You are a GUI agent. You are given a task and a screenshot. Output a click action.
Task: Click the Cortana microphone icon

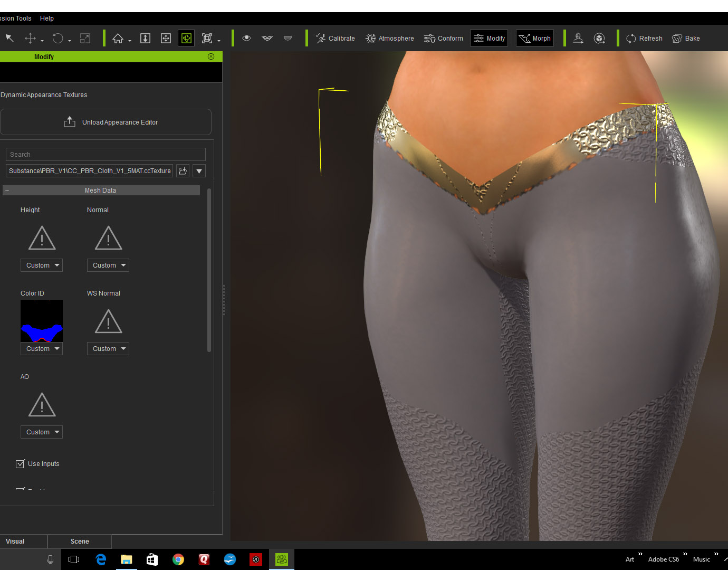[x=51, y=559]
